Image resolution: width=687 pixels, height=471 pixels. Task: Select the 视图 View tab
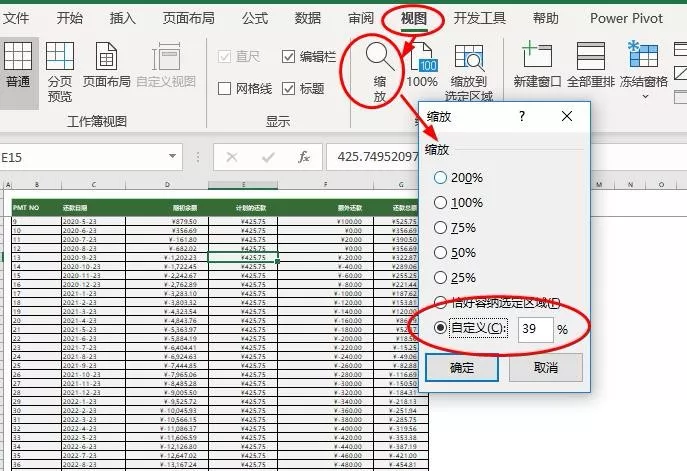click(x=414, y=18)
